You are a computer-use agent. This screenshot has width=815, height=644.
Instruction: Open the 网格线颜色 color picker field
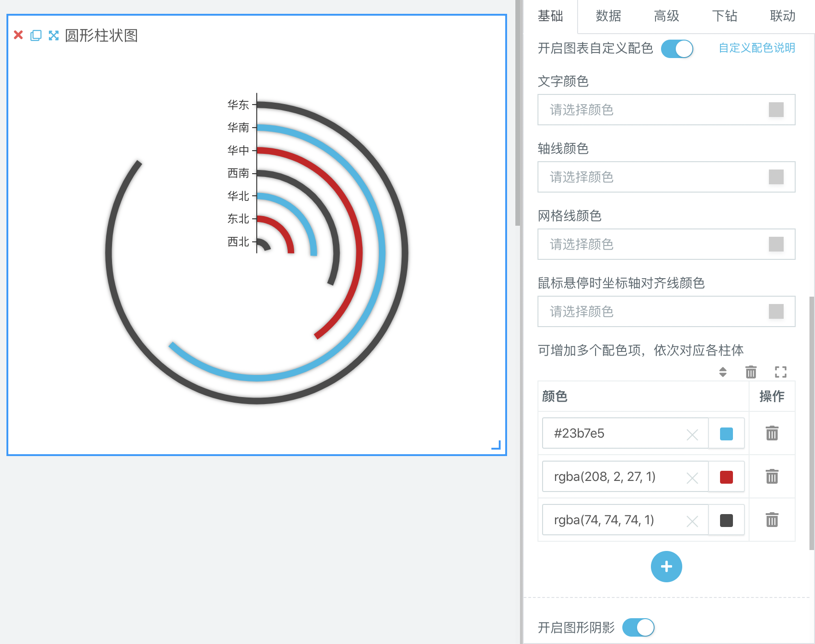[x=666, y=244]
